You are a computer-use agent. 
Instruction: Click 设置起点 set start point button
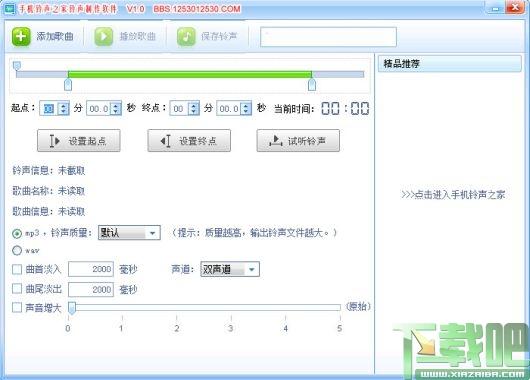tap(79, 141)
